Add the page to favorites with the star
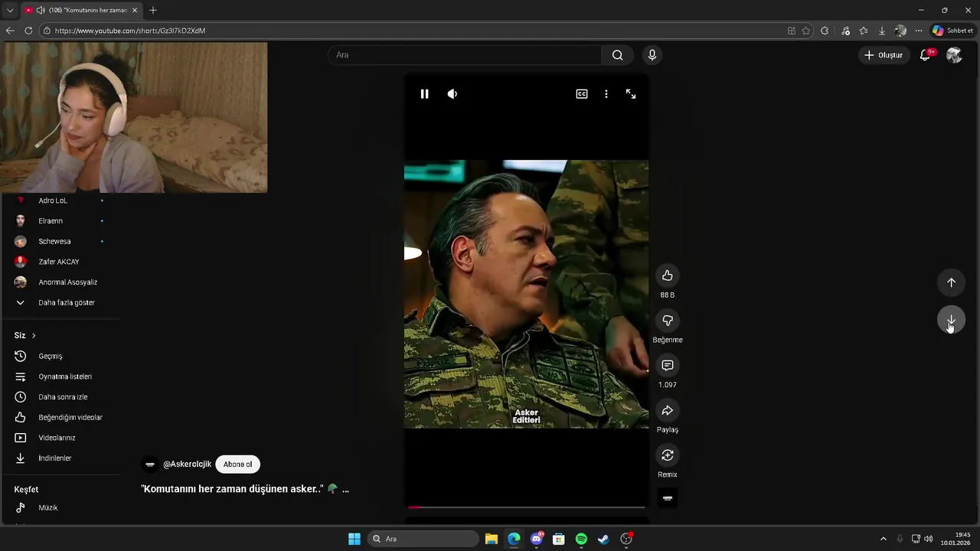Viewport: 980px width, 551px height. pos(806,31)
